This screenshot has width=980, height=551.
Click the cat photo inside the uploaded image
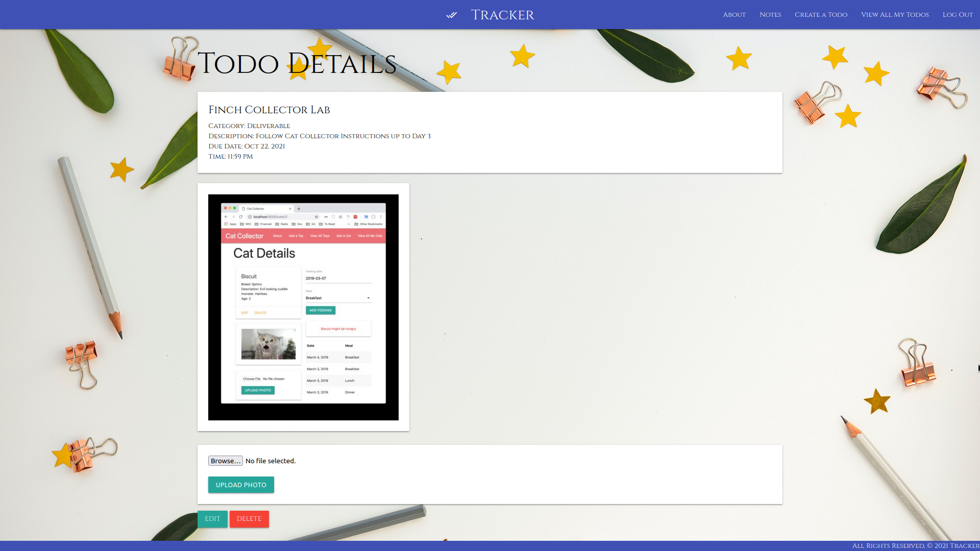[268, 344]
